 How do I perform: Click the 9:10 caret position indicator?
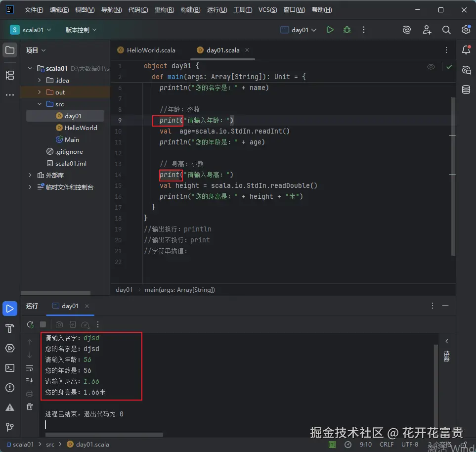[x=365, y=445]
